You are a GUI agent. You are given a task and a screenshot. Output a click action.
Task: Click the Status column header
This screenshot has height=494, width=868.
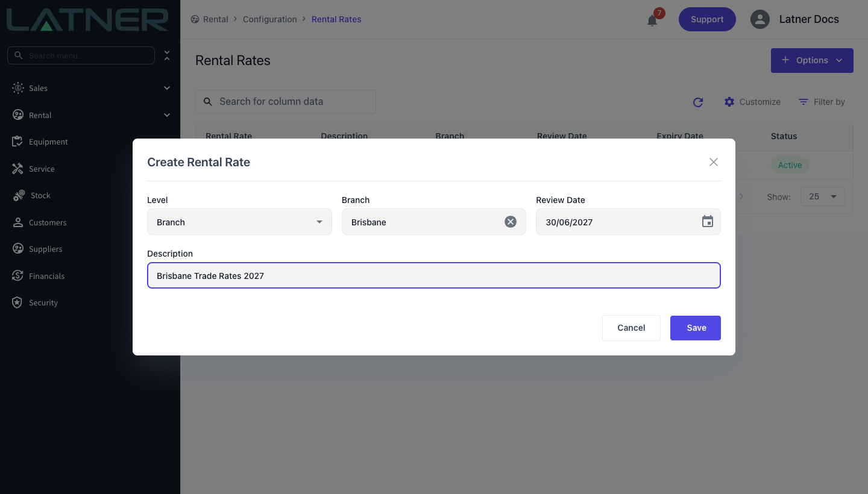784,136
